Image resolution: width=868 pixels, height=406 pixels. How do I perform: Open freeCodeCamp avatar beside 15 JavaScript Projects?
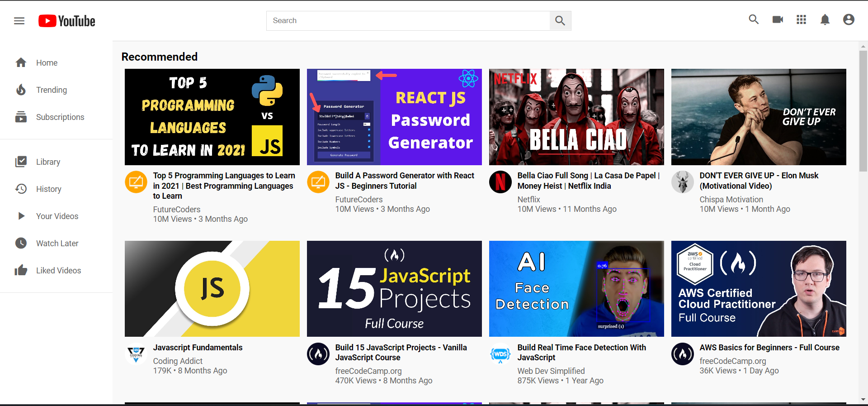318,354
